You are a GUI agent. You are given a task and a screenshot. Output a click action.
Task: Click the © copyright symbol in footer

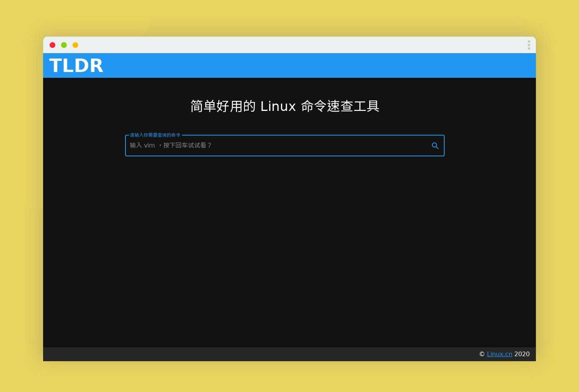tap(482, 354)
